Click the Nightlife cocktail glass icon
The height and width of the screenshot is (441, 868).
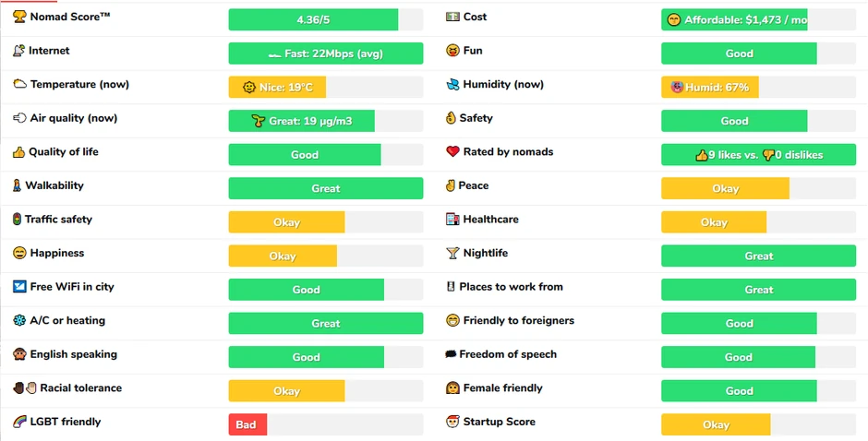point(452,253)
